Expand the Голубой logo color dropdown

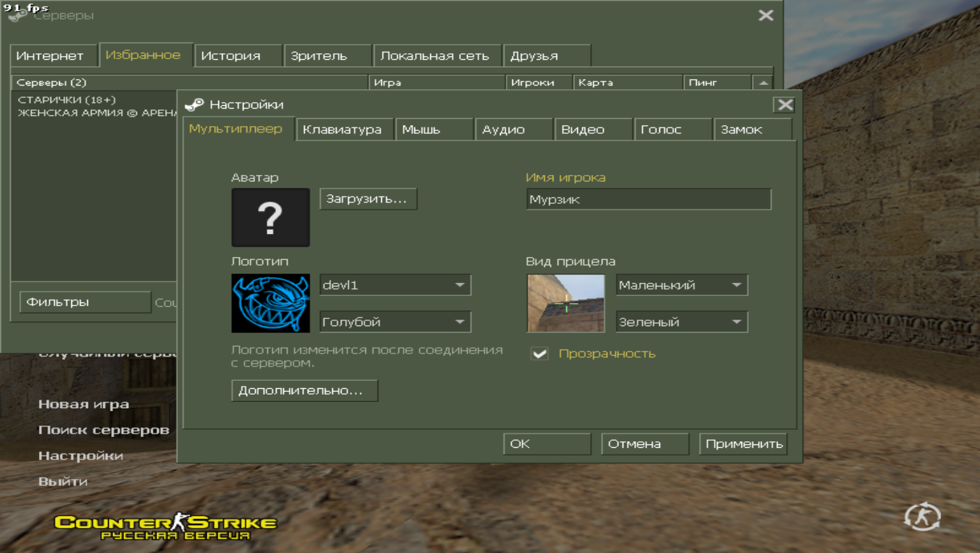tap(395, 322)
